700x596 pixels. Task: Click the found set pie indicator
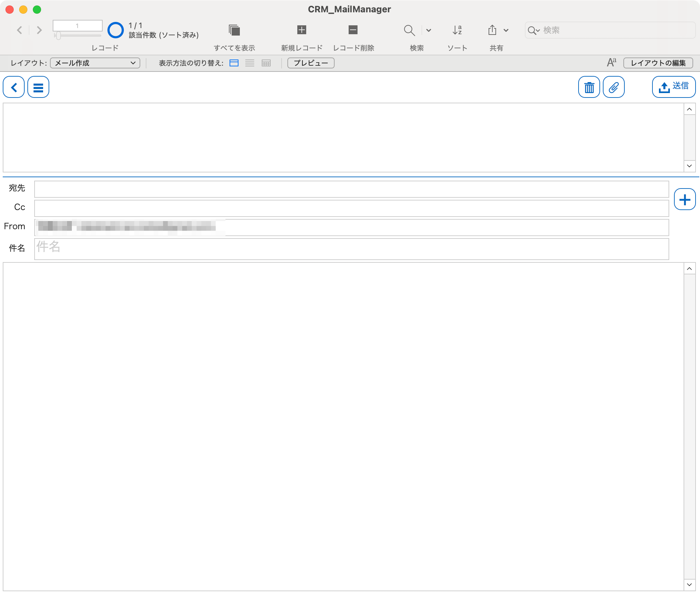coord(115,30)
